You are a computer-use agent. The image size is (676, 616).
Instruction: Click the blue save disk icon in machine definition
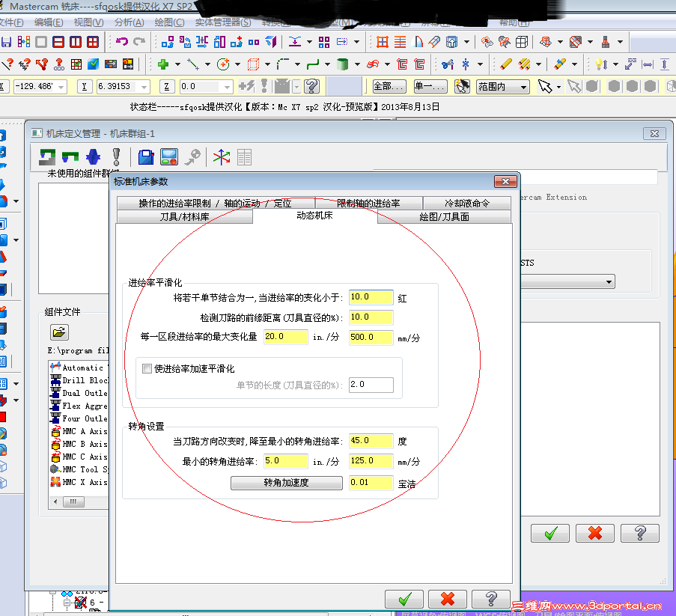coord(146,157)
